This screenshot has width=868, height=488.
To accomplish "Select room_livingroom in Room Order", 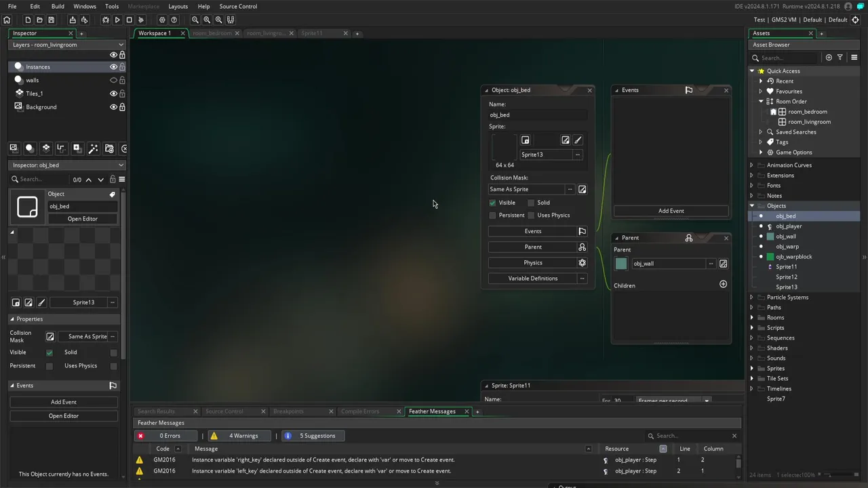I will click(809, 122).
